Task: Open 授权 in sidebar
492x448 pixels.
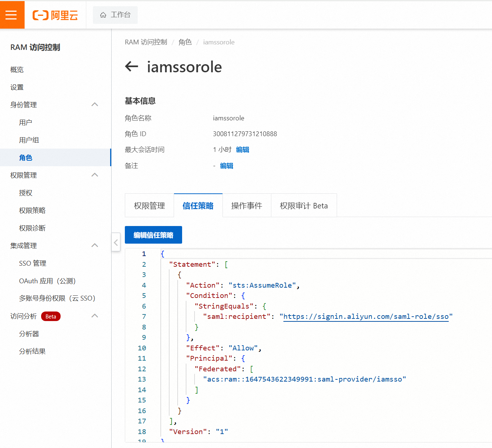Action: click(x=26, y=193)
